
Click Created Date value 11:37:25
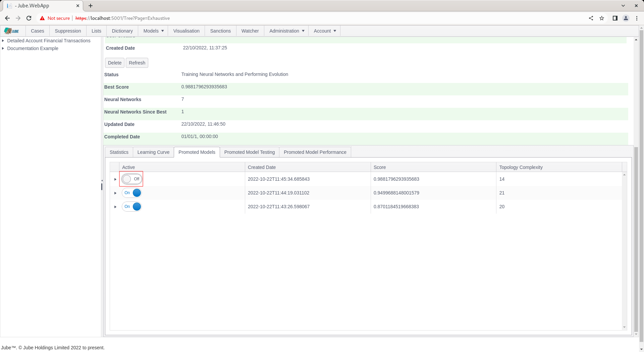205,48
